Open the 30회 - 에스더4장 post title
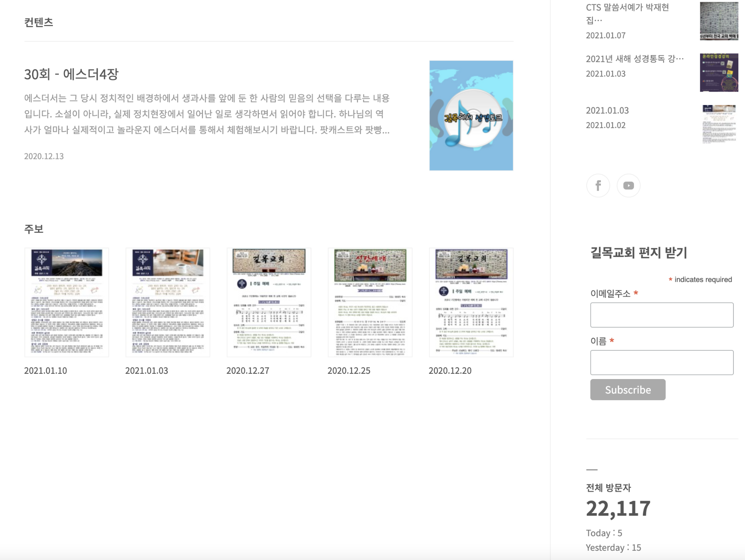745x560 pixels. [71, 74]
